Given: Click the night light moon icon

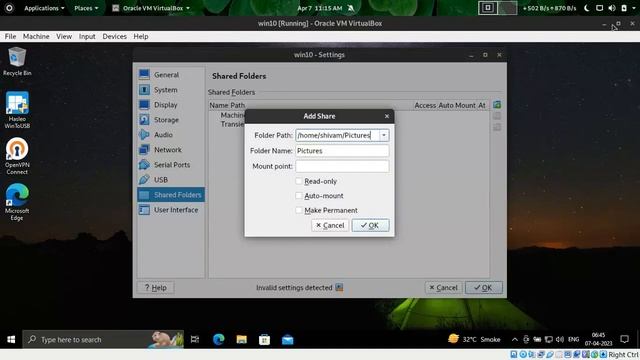Looking at the screenshot, I should click(587, 8).
